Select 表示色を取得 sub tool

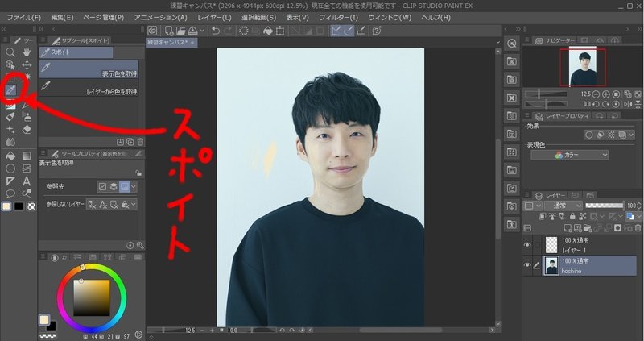coord(89,69)
